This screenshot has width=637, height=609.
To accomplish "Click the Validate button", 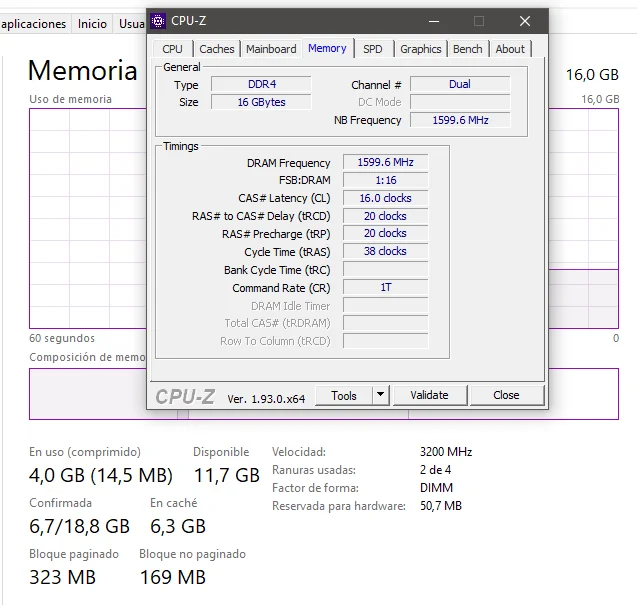I will pos(429,395).
